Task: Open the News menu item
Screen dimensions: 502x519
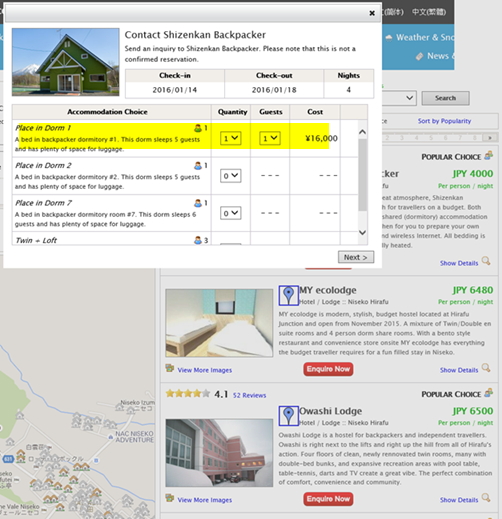Action: tap(435, 56)
